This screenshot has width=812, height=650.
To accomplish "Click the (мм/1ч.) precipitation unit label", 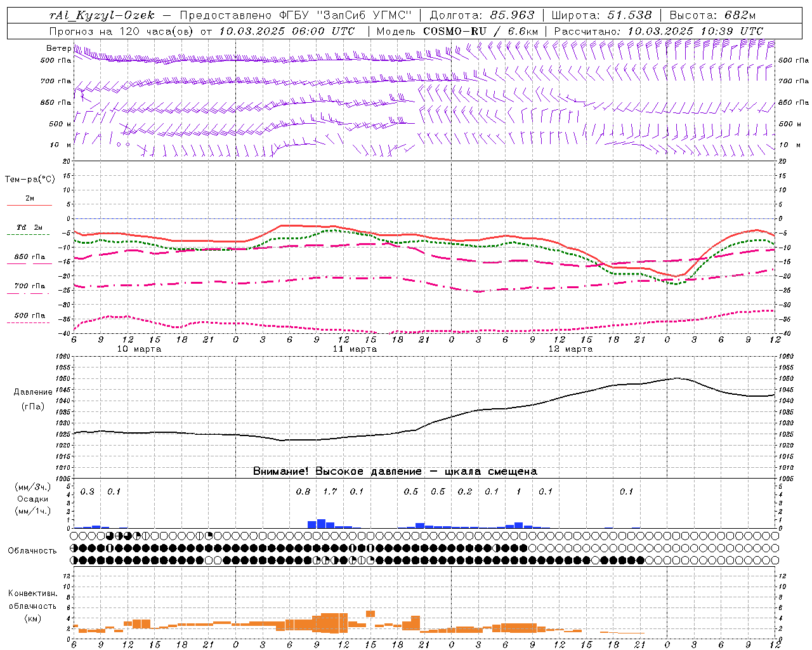I will click(x=33, y=511).
